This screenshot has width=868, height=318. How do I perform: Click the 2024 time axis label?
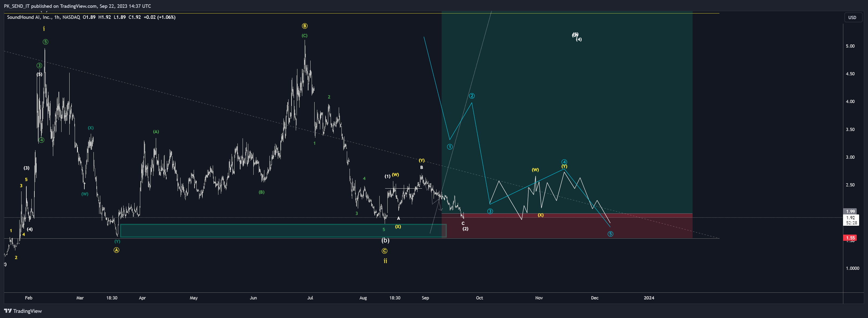(649, 298)
